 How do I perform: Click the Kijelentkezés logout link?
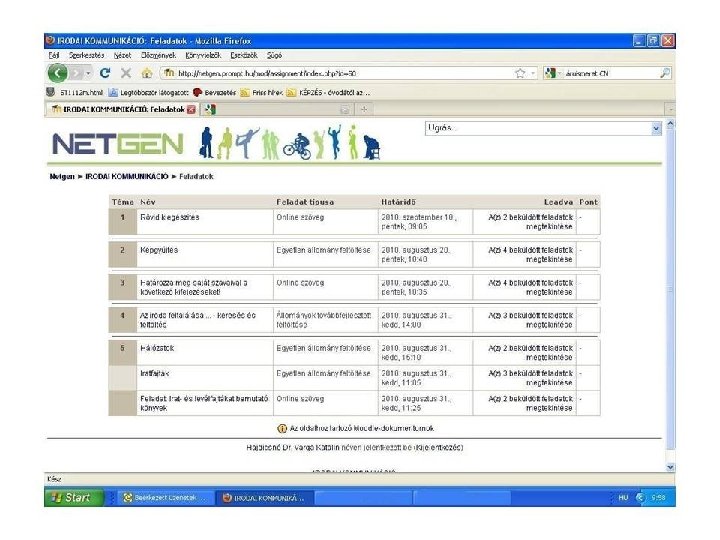[x=439, y=447]
